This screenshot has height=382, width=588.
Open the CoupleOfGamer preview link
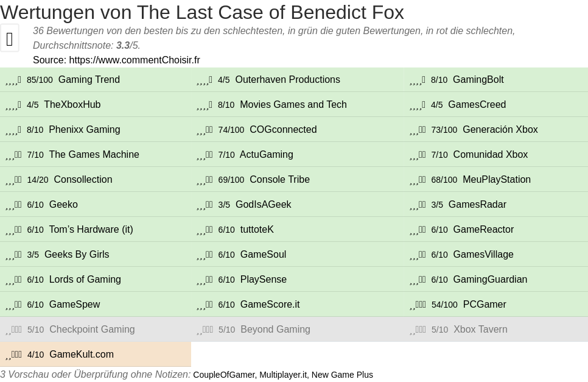(223, 375)
